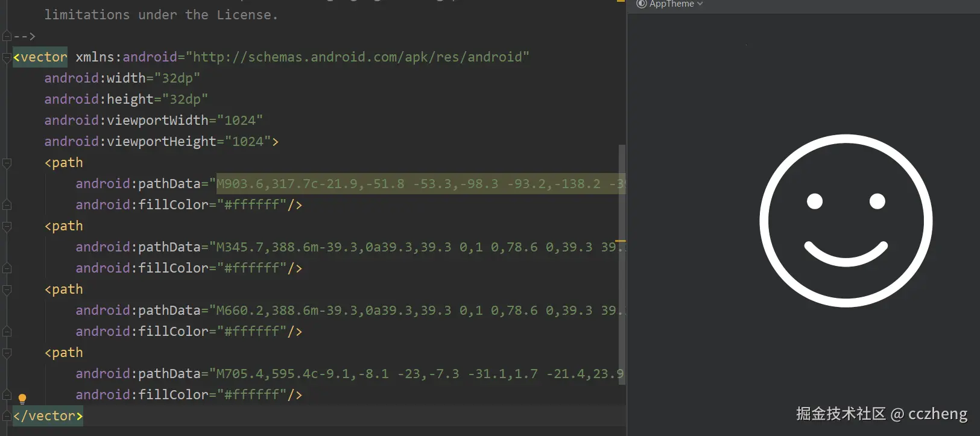This screenshot has width=980, height=436.
Task: Click the theme icon left of AppTheme
Action: point(642,4)
